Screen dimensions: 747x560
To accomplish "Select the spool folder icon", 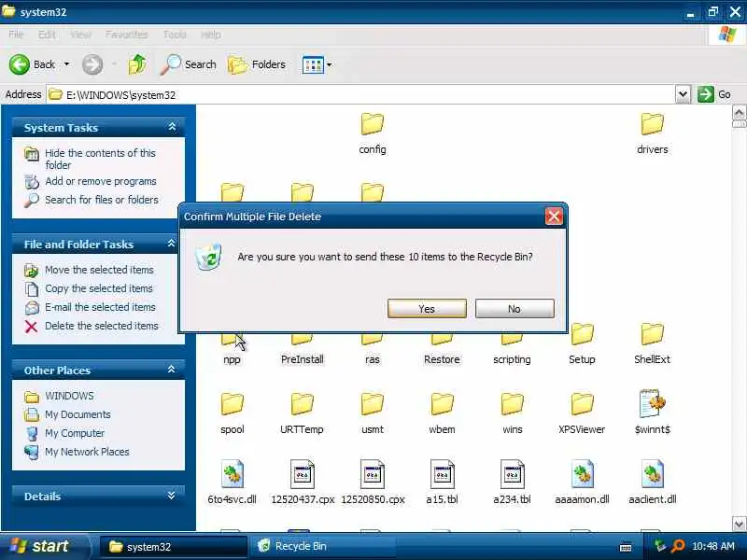I will 232,404.
